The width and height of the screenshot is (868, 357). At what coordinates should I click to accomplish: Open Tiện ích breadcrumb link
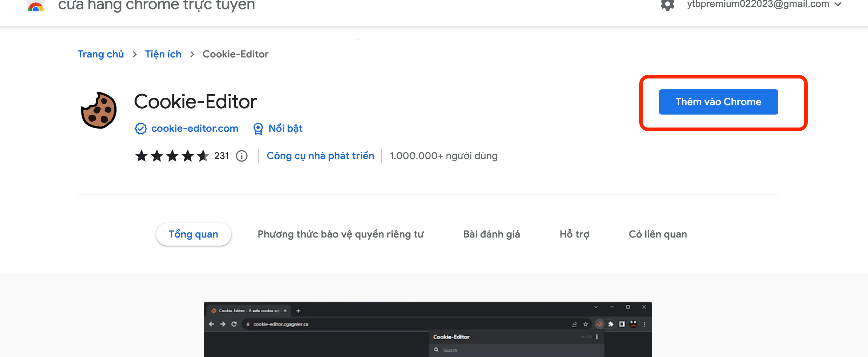(163, 54)
